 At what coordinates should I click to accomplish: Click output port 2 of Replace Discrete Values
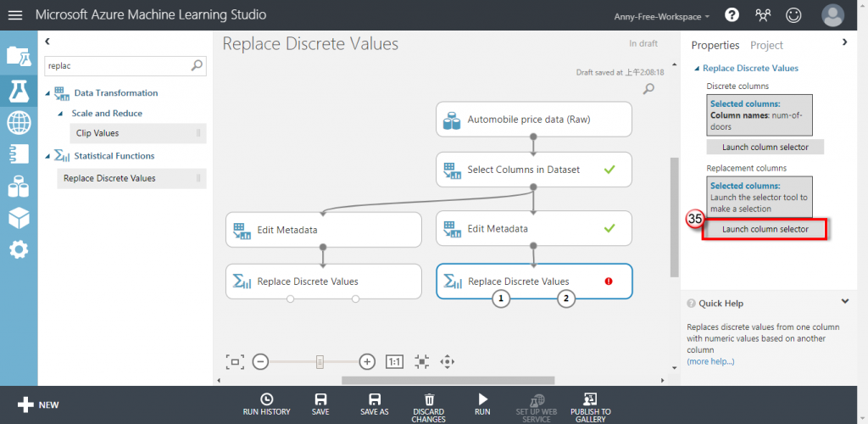(x=565, y=298)
